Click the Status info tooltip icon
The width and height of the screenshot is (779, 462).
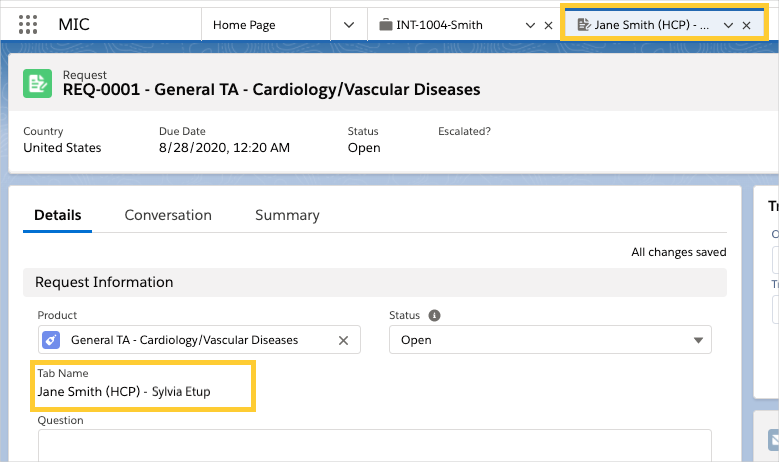pos(434,315)
